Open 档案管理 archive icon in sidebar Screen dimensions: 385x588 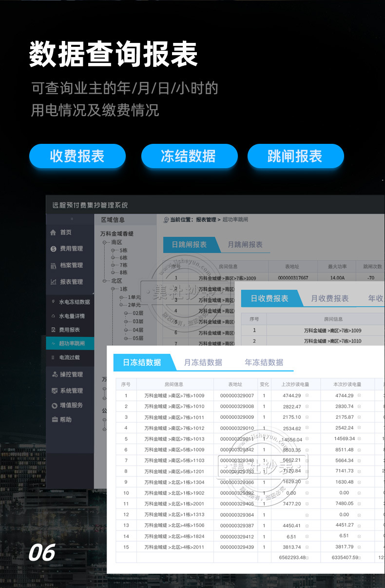pyautogui.click(x=54, y=266)
